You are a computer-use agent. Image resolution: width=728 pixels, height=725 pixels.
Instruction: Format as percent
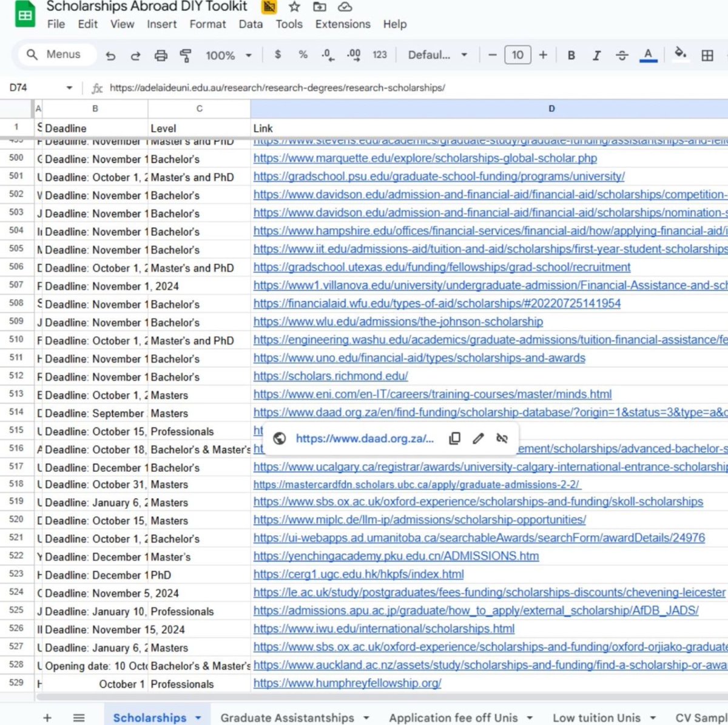[303, 55]
